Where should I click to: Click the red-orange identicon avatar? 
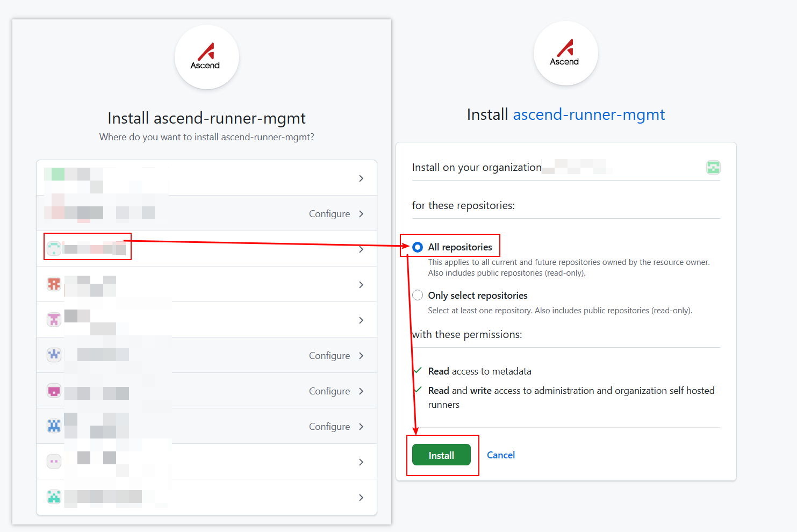click(x=54, y=284)
